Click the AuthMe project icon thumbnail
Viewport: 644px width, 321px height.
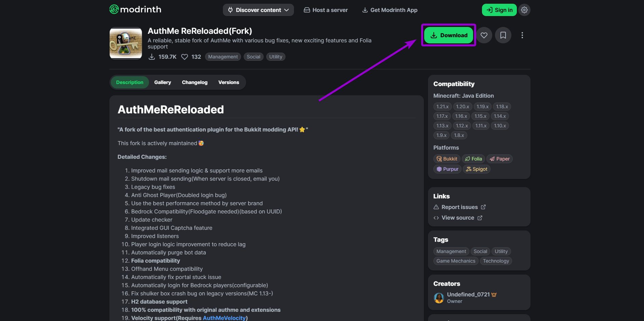coord(126,43)
